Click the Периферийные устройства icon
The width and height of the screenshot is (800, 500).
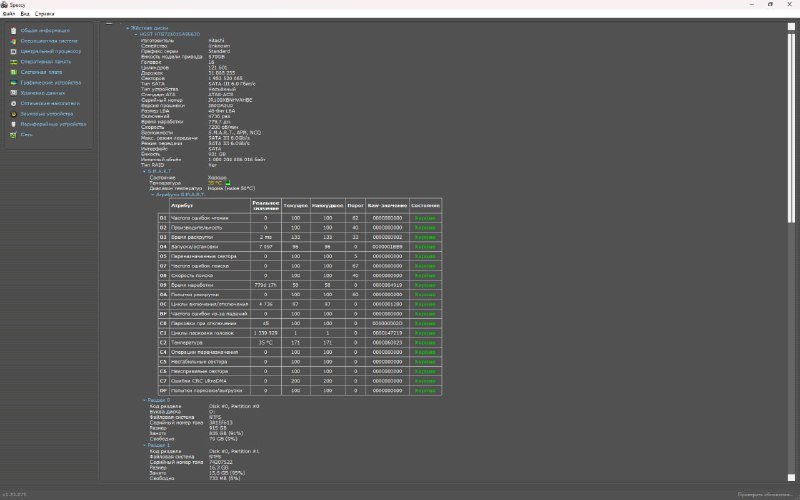click(14, 125)
